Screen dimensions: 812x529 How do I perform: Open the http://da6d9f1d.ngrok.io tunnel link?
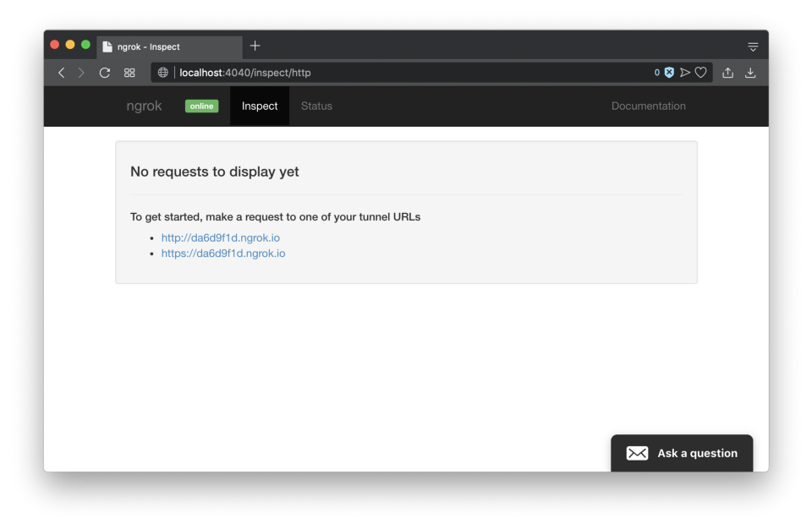pos(220,237)
